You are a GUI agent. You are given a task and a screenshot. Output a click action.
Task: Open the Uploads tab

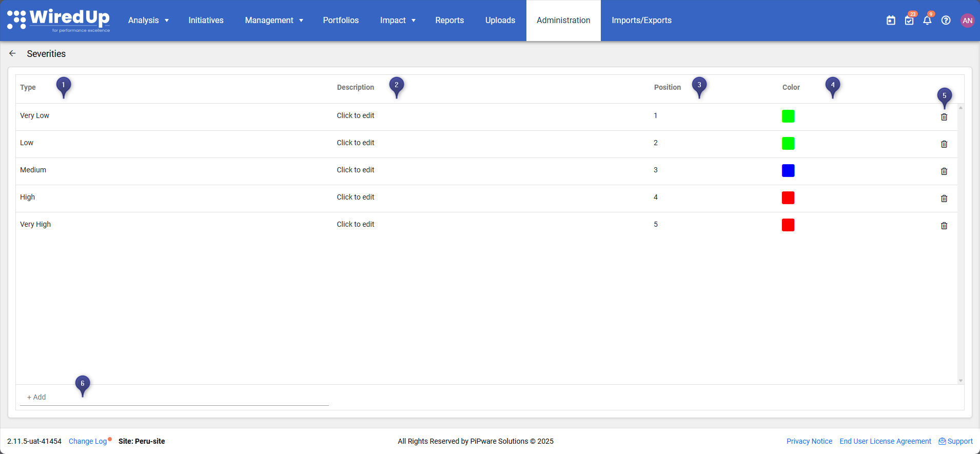click(500, 21)
